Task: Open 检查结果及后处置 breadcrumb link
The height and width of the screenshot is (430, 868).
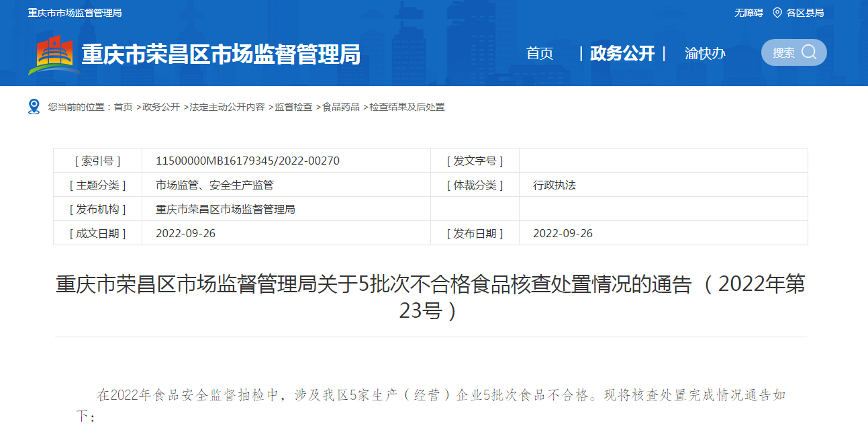Action: click(x=407, y=107)
